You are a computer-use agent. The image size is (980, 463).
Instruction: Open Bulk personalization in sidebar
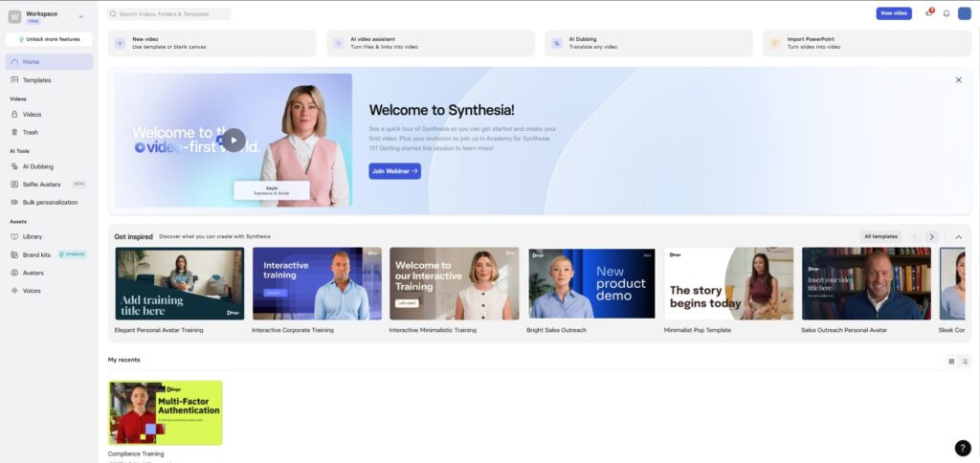tap(49, 203)
